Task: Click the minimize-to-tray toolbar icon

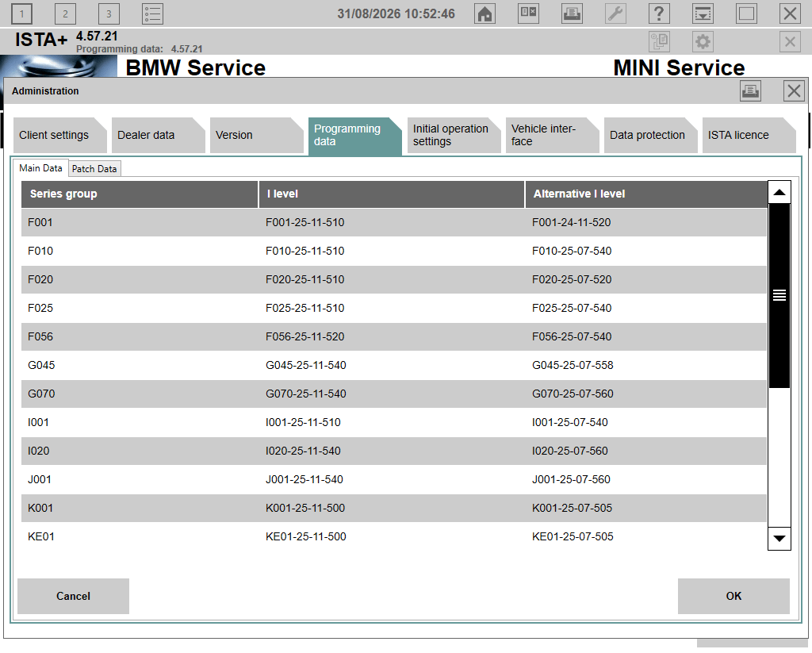Action: (x=703, y=13)
